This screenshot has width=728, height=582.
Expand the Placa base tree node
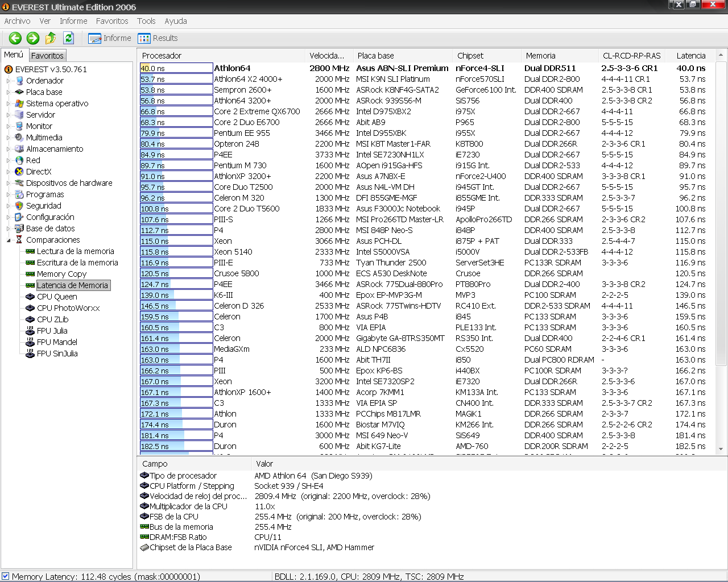click(9, 92)
